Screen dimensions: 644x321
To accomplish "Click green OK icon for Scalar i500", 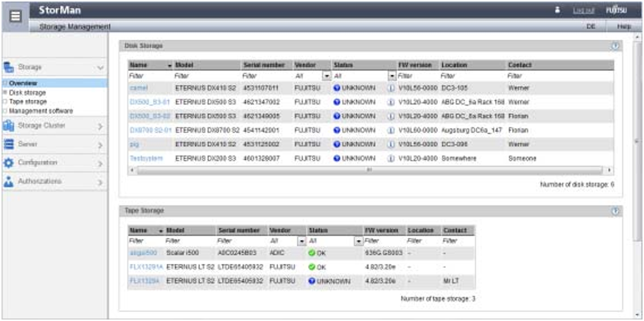I will coord(312,253).
